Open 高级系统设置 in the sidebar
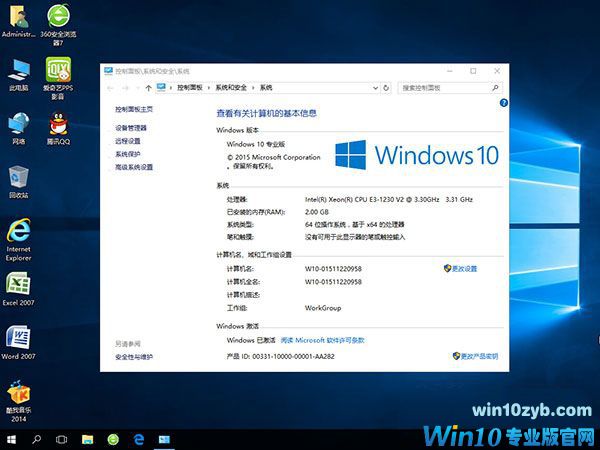This screenshot has height=450, width=600. tap(134, 167)
